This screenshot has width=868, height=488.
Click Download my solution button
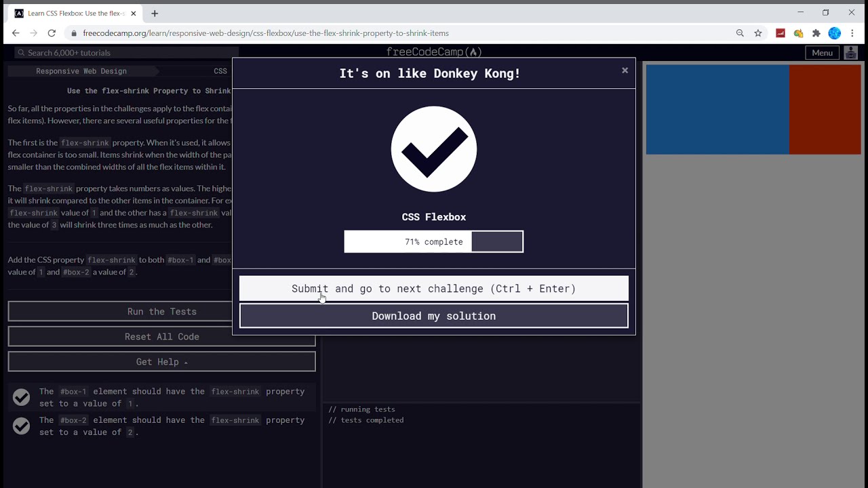434,316
